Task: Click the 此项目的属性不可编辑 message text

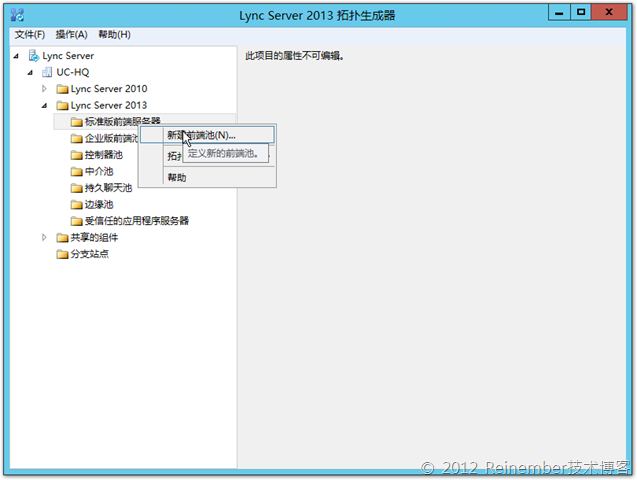Action: pos(295,56)
